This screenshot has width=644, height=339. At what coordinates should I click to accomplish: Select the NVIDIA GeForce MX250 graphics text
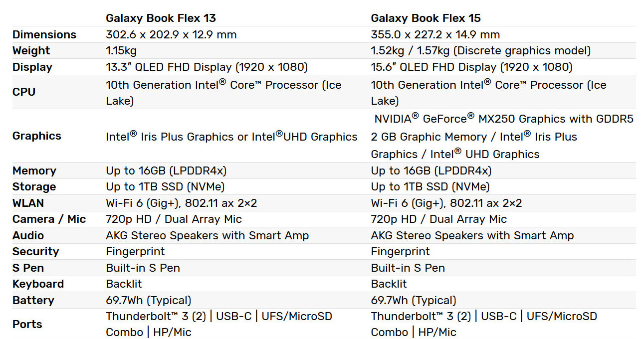[502, 119]
